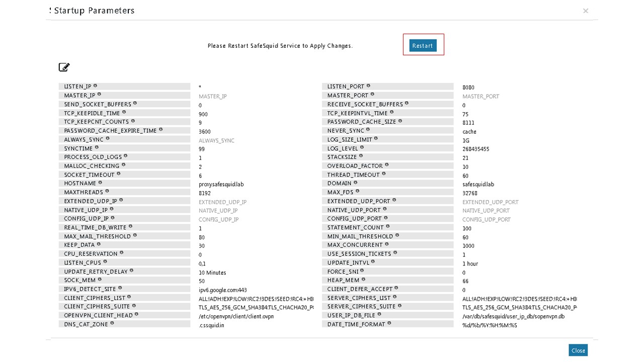Image resolution: width=644 pixels, height=362 pixels.
Task: Click info icon next to RECEIVE_SOCKET_BUFFERS
Action: [407, 104]
